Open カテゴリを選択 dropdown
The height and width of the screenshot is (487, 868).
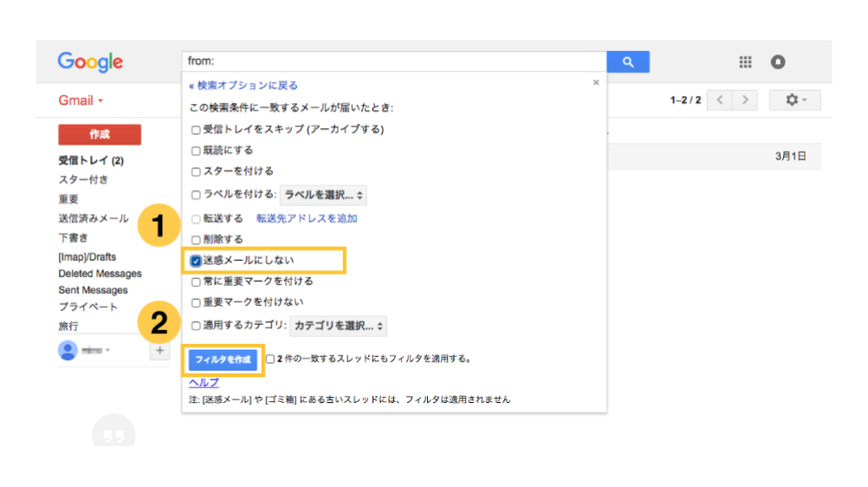338,326
